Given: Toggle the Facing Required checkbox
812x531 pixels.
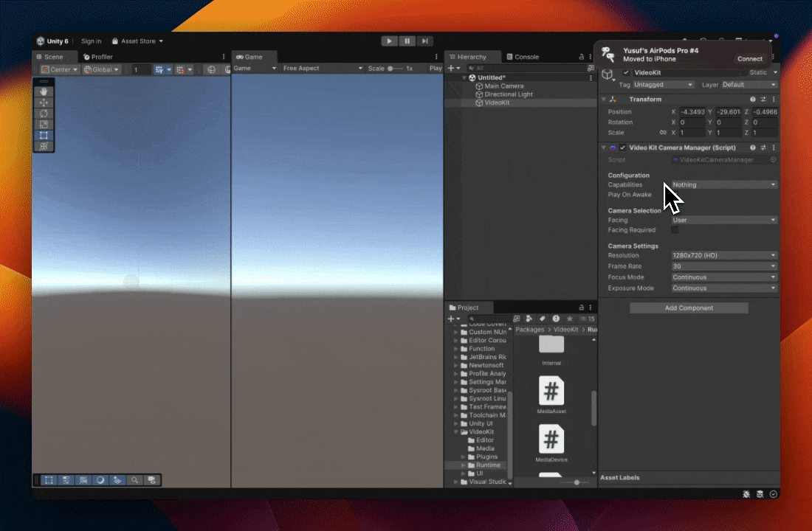Looking at the screenshot, I should click(674, 230).
